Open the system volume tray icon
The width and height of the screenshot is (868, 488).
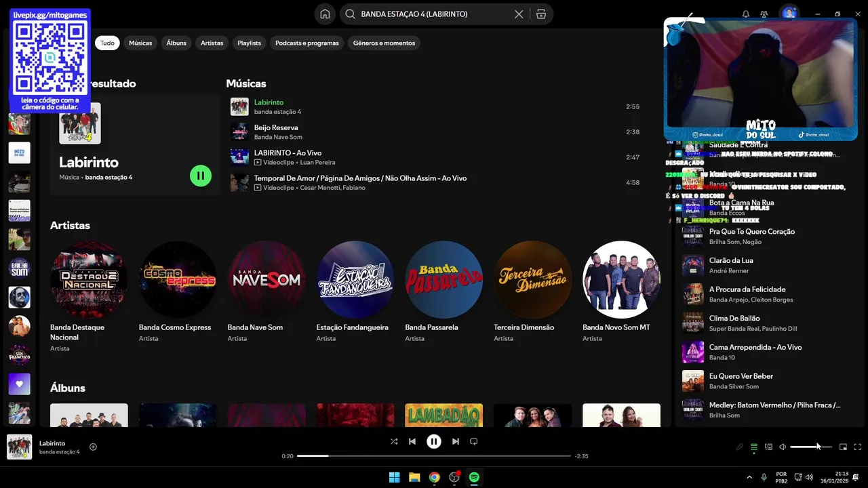pyautogui.click(x=809, y=477)
